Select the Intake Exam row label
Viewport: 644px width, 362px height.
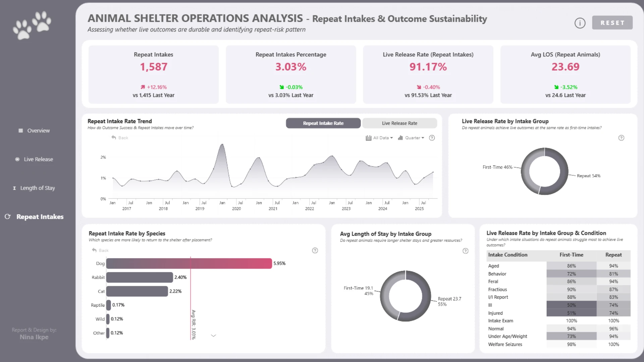500,321
